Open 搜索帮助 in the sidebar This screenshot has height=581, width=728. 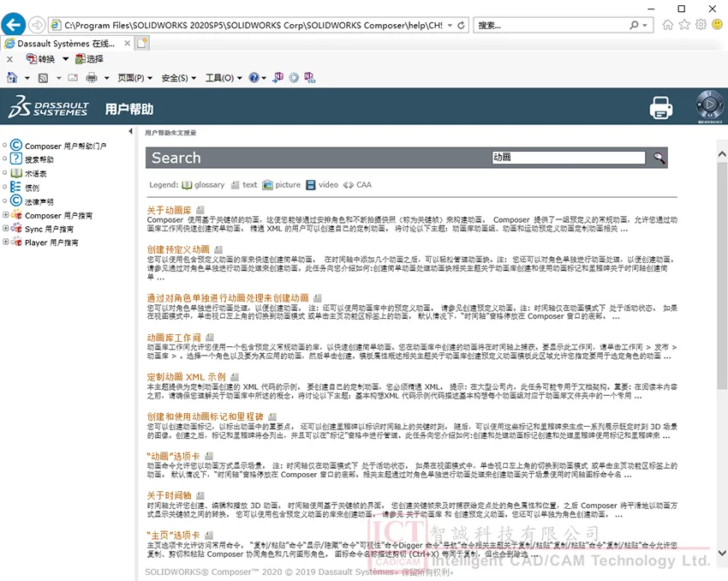(39, 159)
